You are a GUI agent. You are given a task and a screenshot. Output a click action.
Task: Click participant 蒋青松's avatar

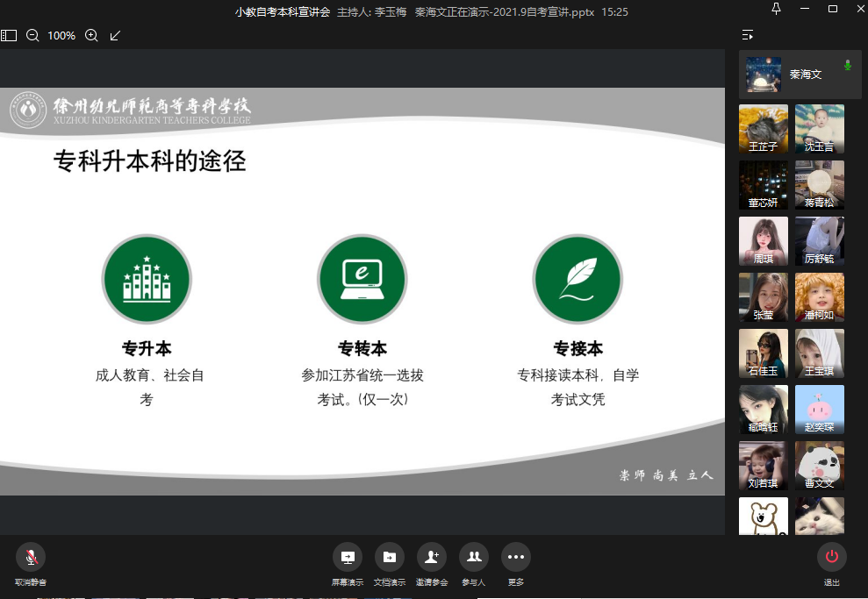819,185
